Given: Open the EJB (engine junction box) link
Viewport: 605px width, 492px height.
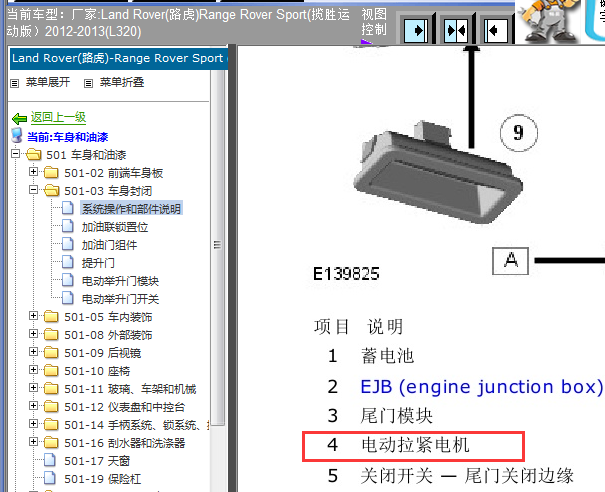Looking at the screenshot, I should (x=481, y=387).
